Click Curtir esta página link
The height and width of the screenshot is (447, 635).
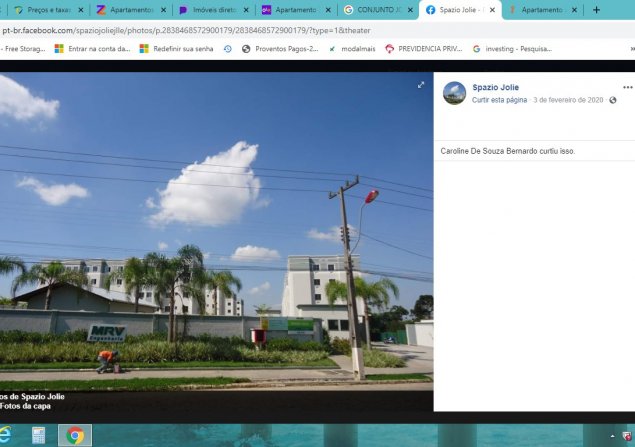[x=499, y=100]
